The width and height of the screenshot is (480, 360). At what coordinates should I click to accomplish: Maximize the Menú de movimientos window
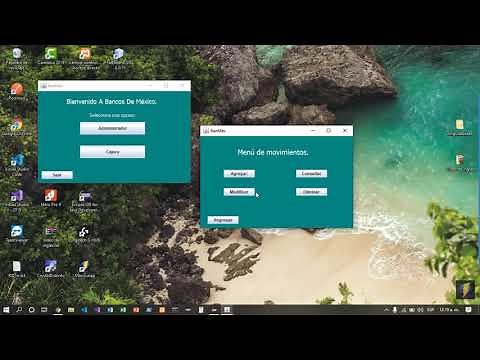tap(329, 131)
